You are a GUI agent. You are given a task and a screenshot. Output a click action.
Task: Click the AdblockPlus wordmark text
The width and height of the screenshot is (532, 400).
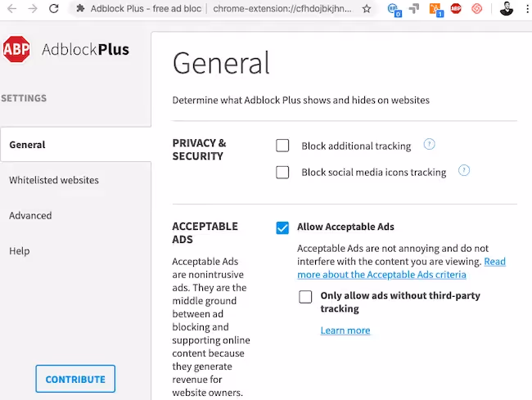pyautogui.click(x=85, y=50)
